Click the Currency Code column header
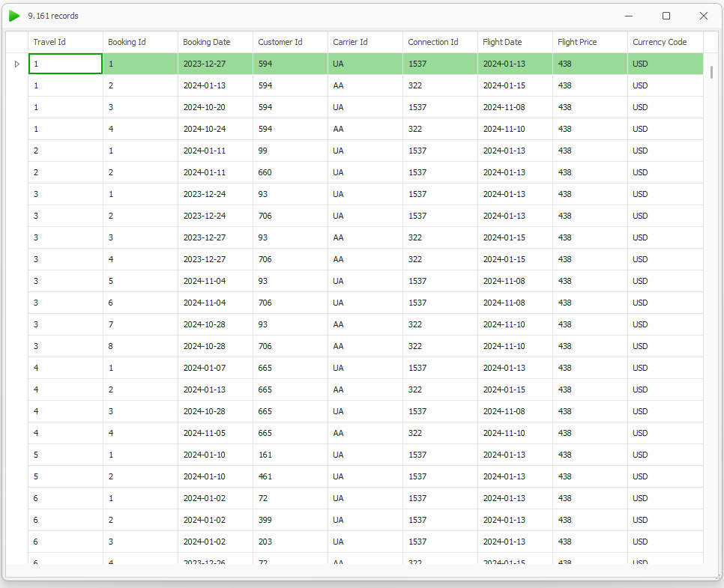The width and height of the screenshot is (724, 588). (665, 42)
